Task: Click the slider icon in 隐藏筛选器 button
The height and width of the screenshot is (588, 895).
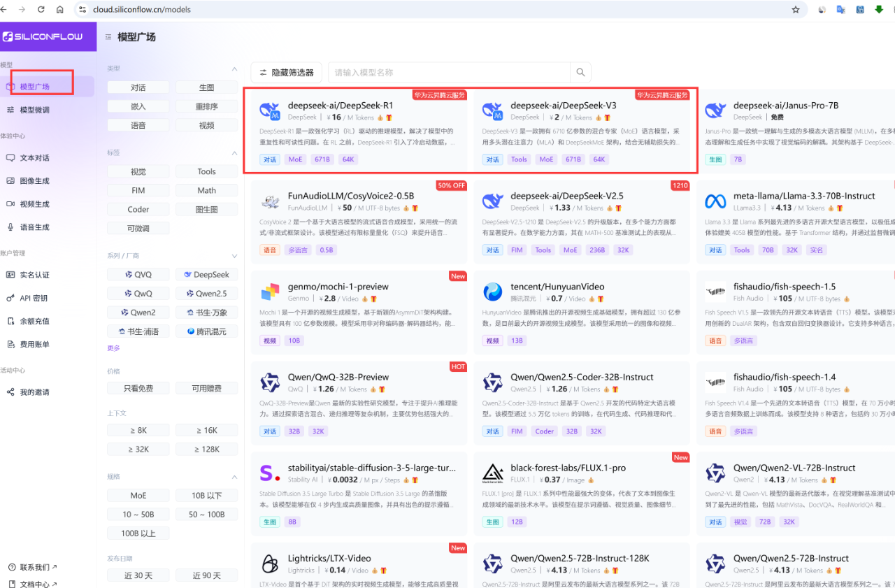Action: pyautogui.click(x=263, y=72)
